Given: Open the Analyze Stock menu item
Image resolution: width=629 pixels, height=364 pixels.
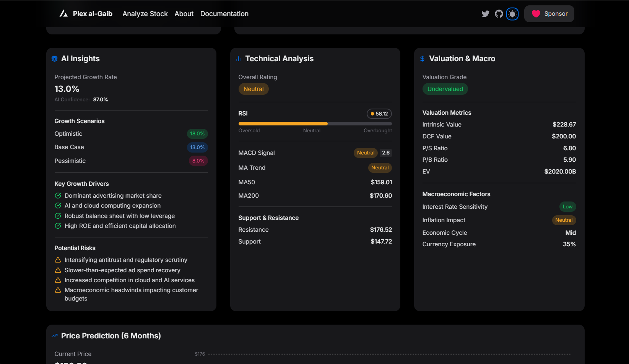Looking at the screenshot, I should click(x=145, y=14).
